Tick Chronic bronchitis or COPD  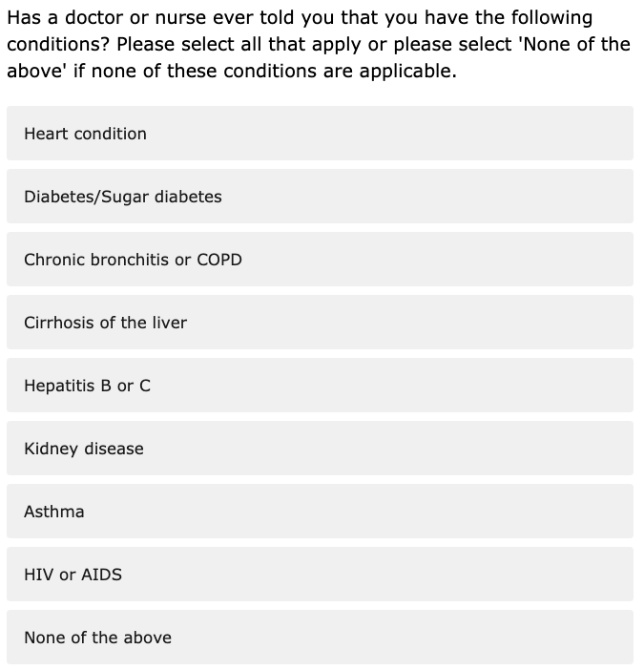pos(320,260)
